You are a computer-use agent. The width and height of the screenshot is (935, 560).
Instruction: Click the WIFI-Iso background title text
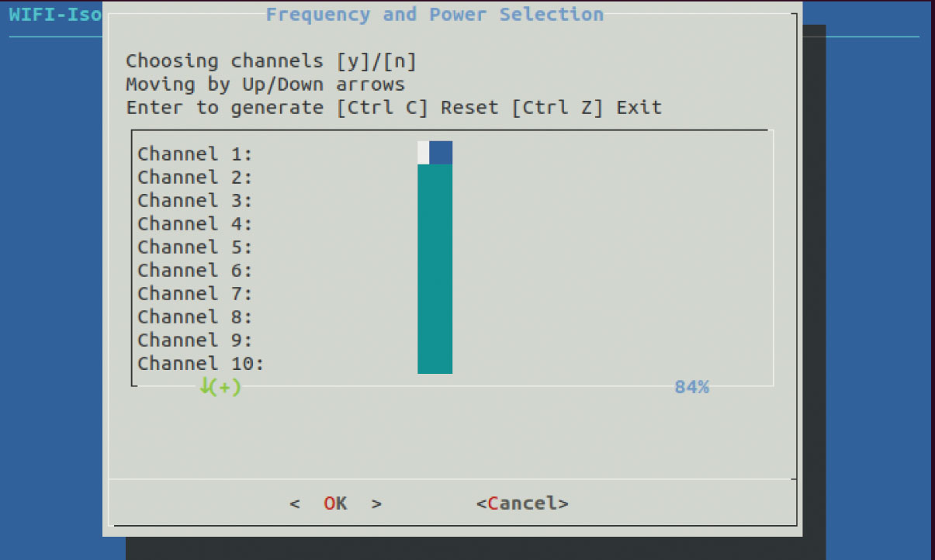click(55, 15)
